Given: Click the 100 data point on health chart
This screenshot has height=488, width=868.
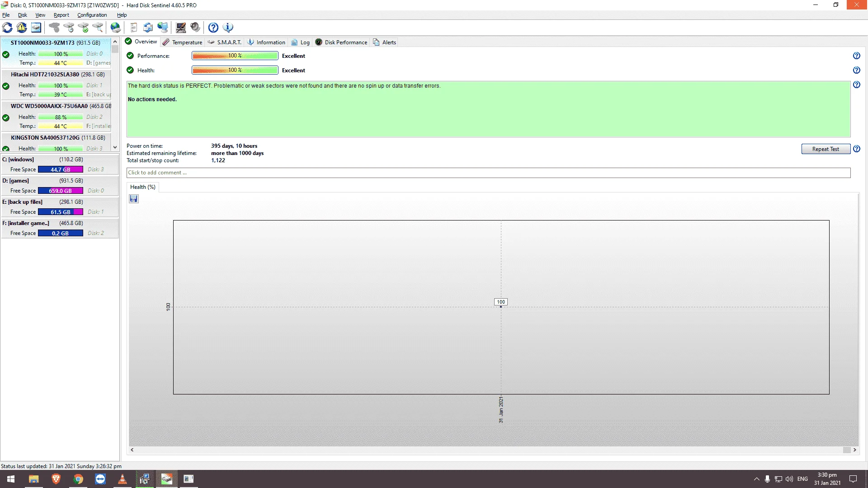Looking at the screenshot, I should (x=501, y=307).
